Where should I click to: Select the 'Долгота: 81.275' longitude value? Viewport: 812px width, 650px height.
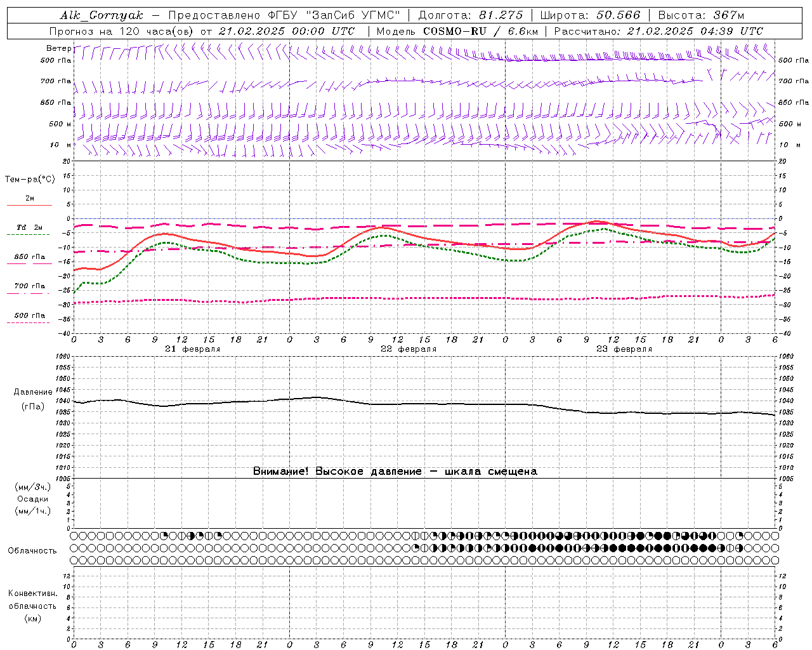(x=471, y=15)
